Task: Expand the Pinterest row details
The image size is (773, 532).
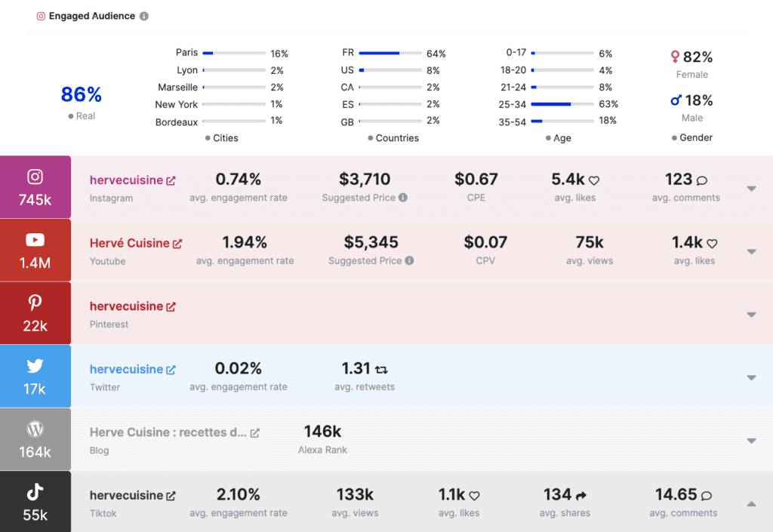Action: point(751,315)
